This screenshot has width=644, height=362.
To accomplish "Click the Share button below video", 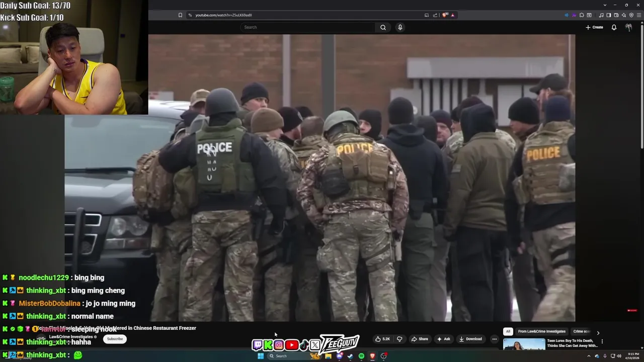I will pyautogui.click(x=420, y=339).
